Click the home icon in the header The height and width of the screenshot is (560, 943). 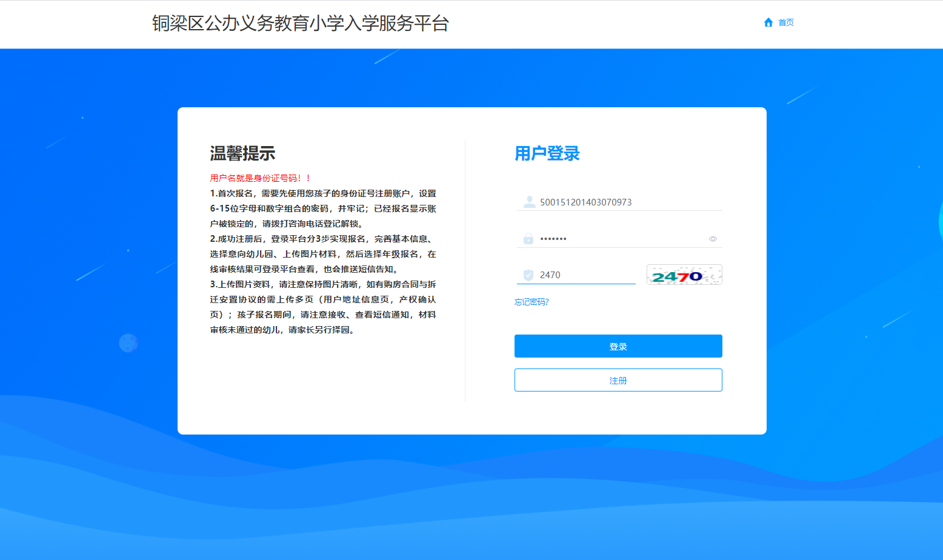[768, 22]
